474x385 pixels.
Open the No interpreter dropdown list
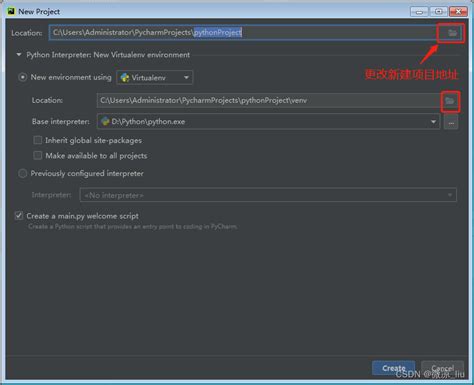268,195
